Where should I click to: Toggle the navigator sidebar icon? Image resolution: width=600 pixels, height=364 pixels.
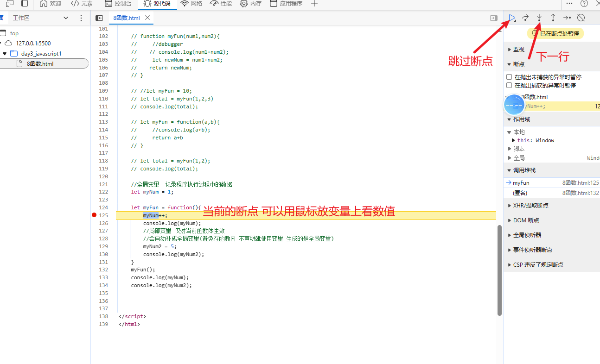(99, 18)
